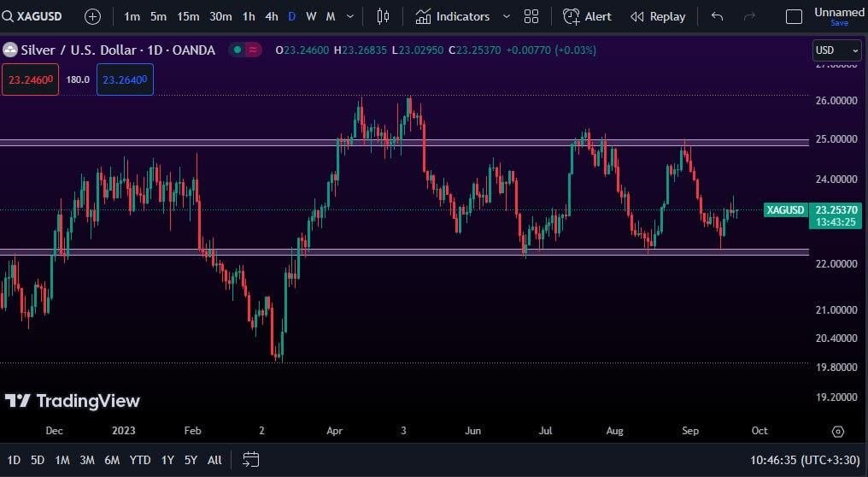Open the candlestick chart type selector
The width and height of the screenshot is (868, 477).
tap(383, 16)
